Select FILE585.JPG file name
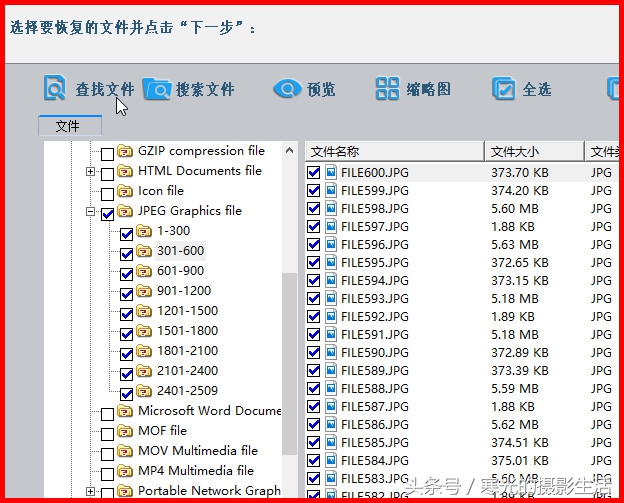Viewport: 624px width, 503px height. pyautogui.click(x=374, y=443)
